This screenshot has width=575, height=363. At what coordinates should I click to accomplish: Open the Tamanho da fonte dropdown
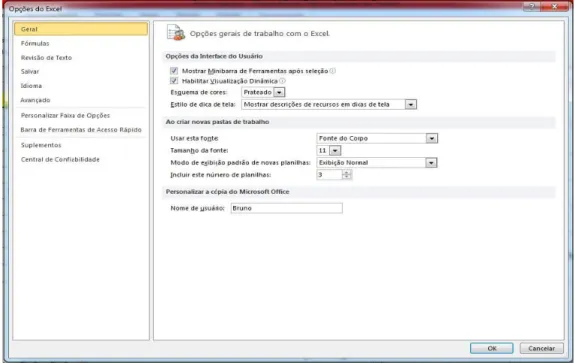coord(335,150)
